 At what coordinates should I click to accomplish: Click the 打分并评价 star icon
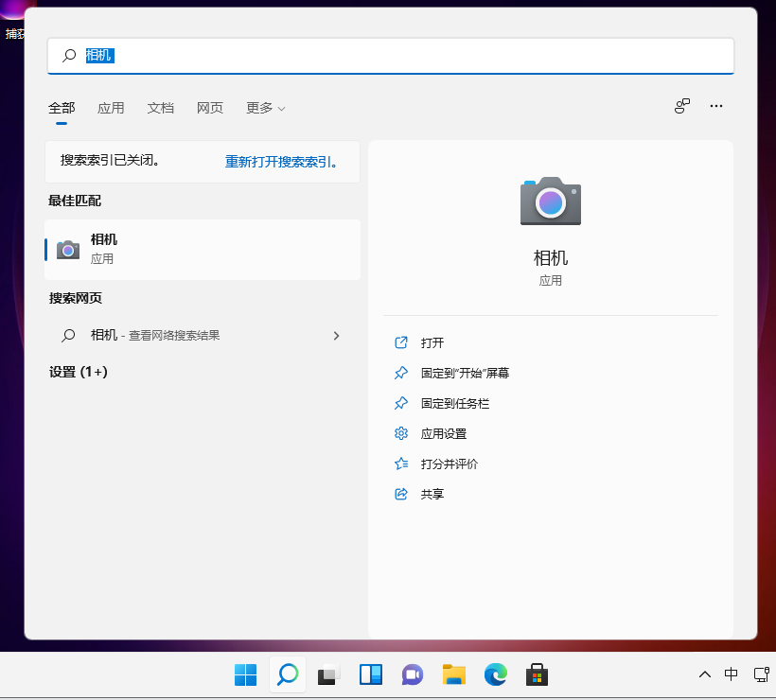tap(401, 464)
